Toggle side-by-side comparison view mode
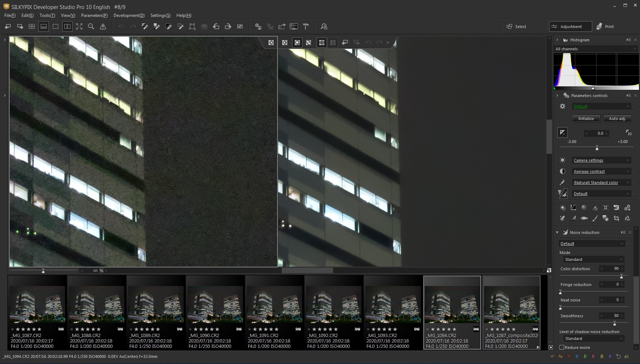This screenshot has width=640, height=364. pyautogui.click(x=67, y=27)
